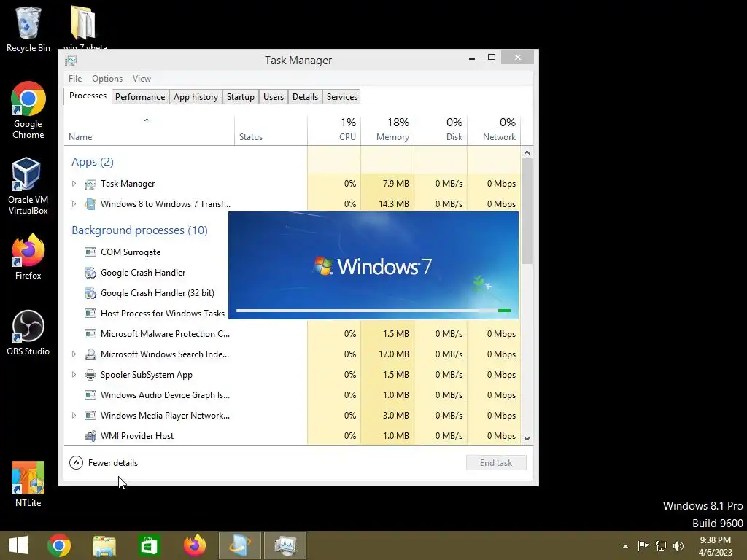Collapse view with Fewer details
Image resolution: width=747 pixels, height=560 pixels.
coord(104,463)
